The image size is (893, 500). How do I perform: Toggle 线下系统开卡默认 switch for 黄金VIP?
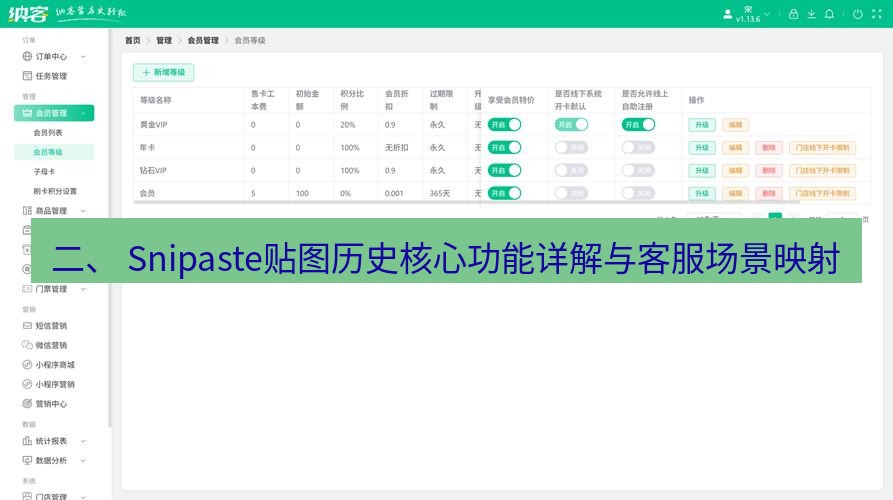pyautogui.click(x=571, y=125)
